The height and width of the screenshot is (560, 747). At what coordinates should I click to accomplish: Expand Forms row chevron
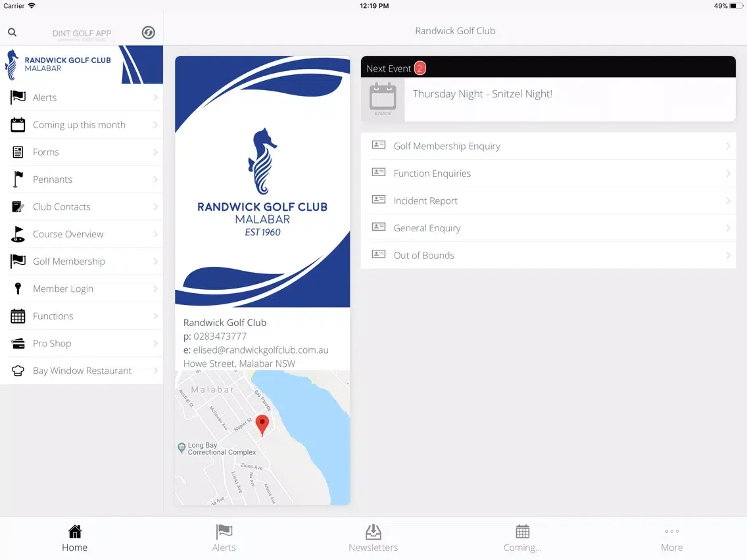(x=155, y=152)
